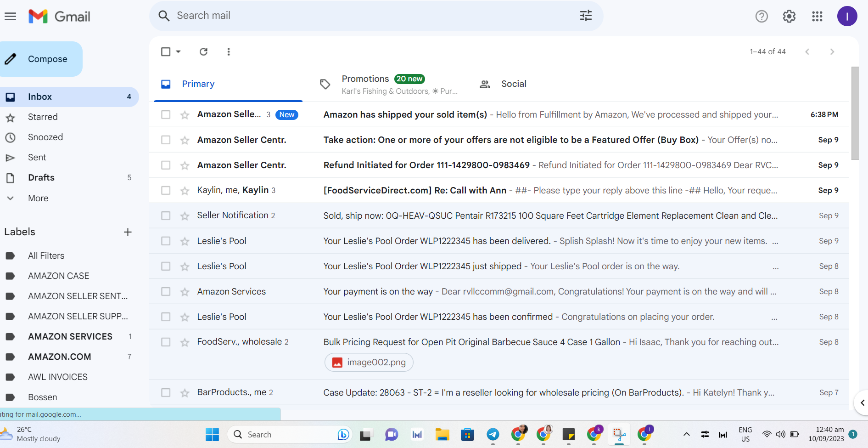Check the FoodServ wholesale email box
The height and width of the screenshot is (448, 868).
point(166,342)
